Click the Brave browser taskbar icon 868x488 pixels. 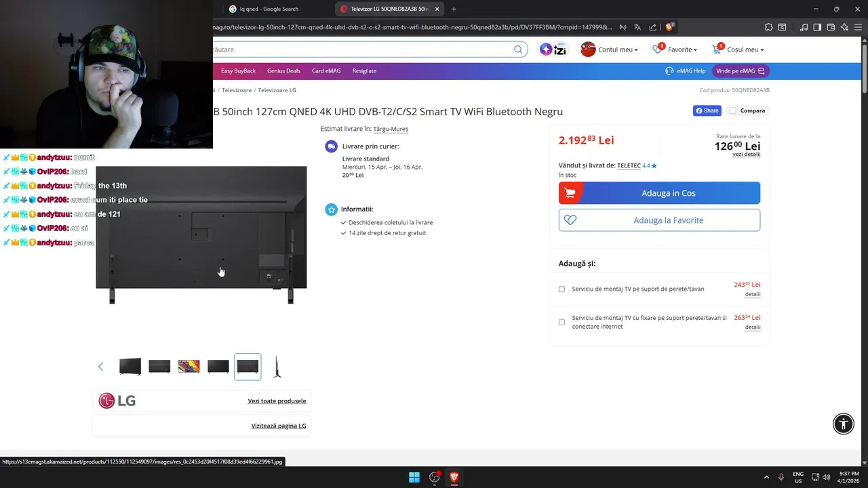454,477
